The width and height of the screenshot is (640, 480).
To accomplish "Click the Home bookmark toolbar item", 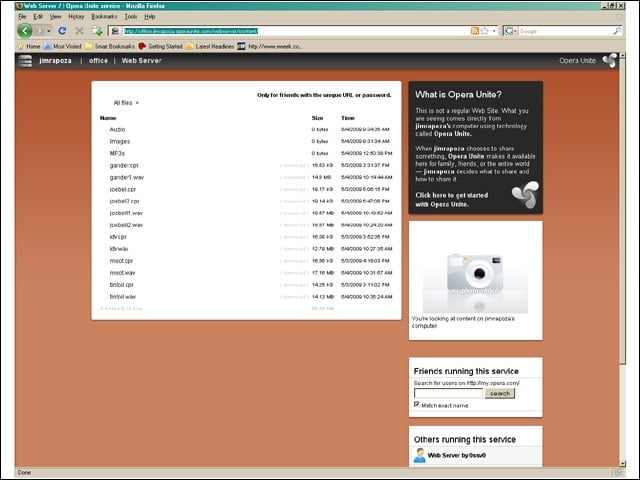I will pos(29,47).
